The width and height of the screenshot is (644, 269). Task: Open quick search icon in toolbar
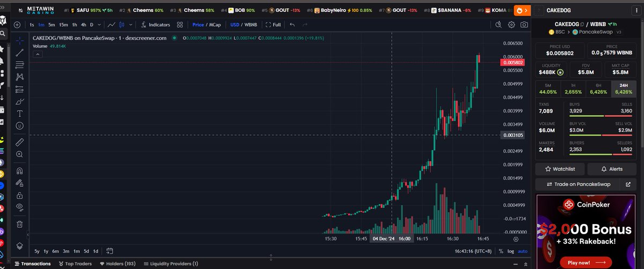coord(498,25)
